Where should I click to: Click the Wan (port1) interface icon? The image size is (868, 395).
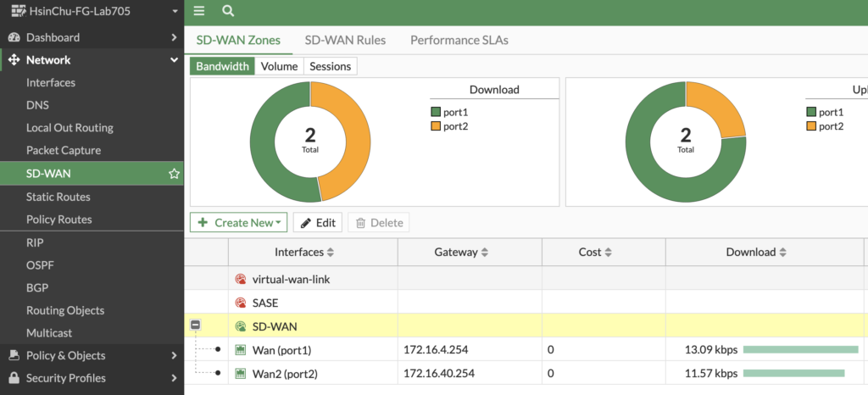241,349
